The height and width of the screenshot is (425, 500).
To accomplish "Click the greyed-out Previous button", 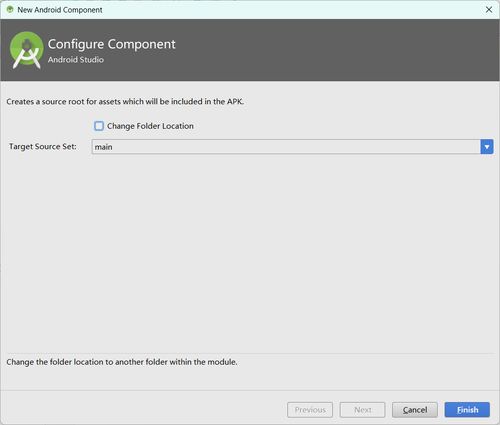I will pyautogui.click(x=310, y=410).
